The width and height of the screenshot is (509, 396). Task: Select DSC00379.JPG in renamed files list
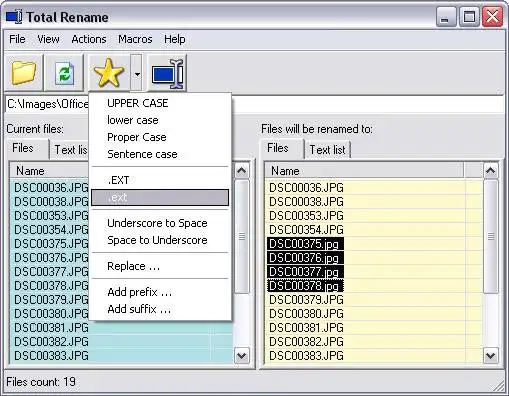[306, 300]
